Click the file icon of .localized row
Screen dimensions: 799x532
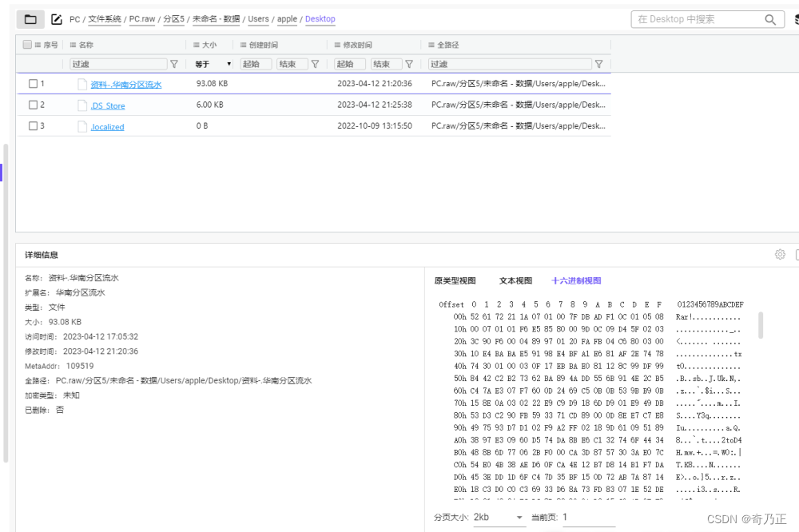(82, 126)
